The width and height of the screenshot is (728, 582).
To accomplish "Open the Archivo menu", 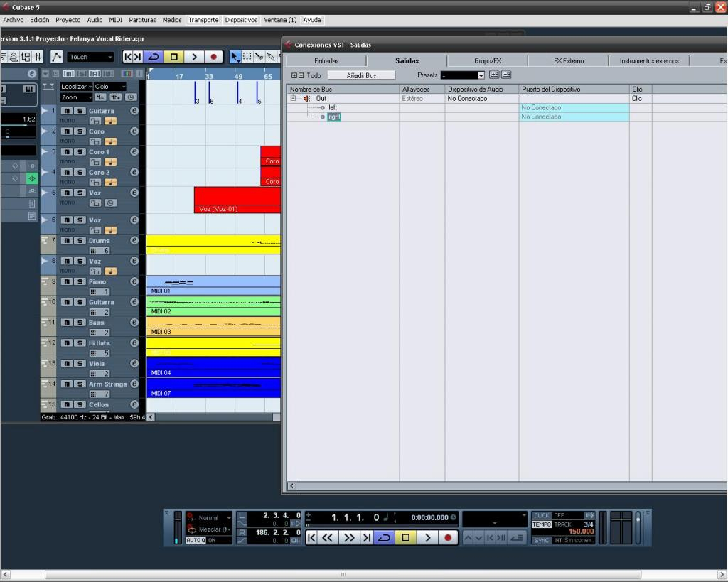I will [x=13, y=20].
